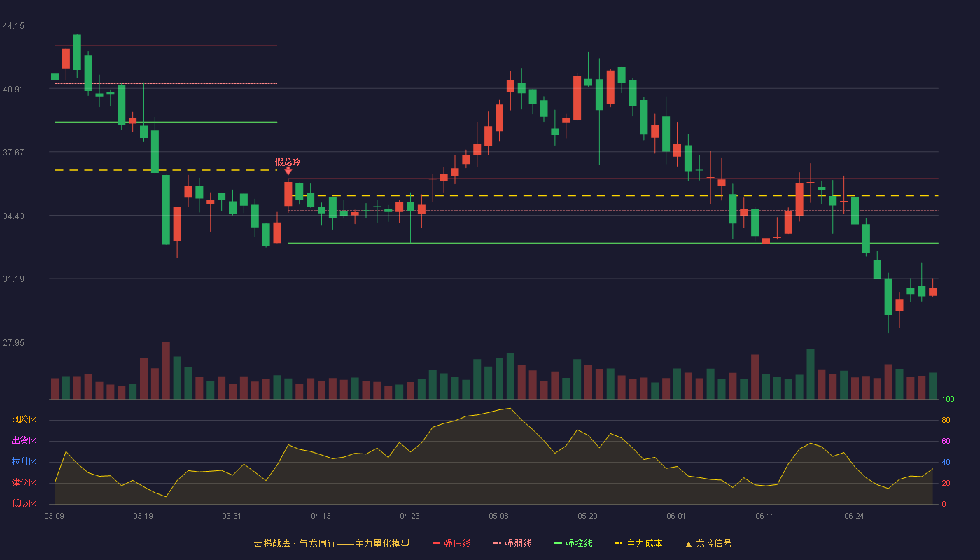Select the 风险区 zone label

point(24,420)
